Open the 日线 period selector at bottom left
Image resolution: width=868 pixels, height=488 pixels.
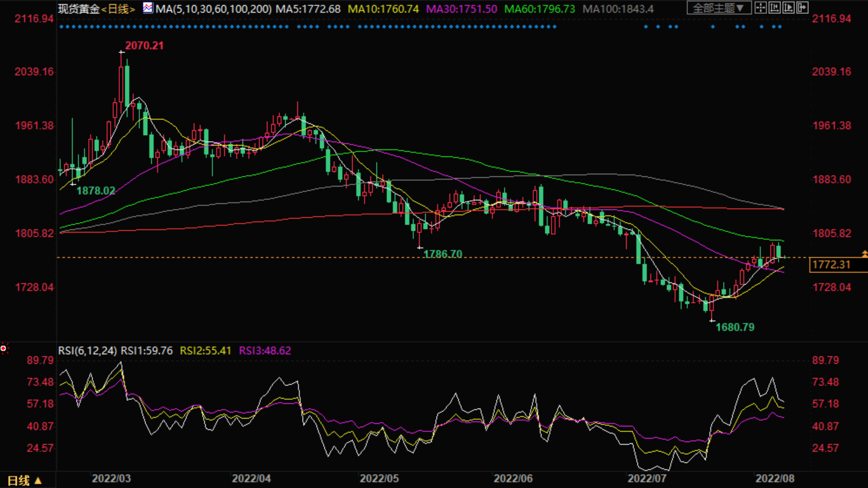[x=24, y=480]
